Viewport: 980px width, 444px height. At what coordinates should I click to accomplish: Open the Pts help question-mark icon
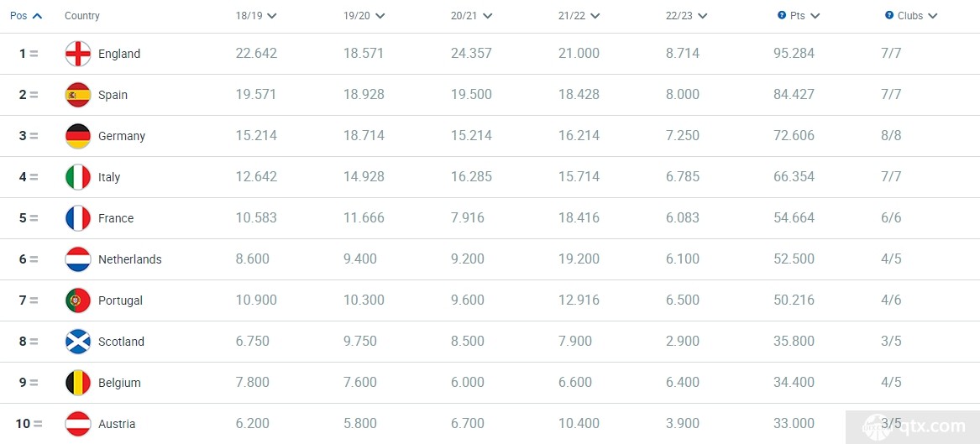tap(781, 16)
